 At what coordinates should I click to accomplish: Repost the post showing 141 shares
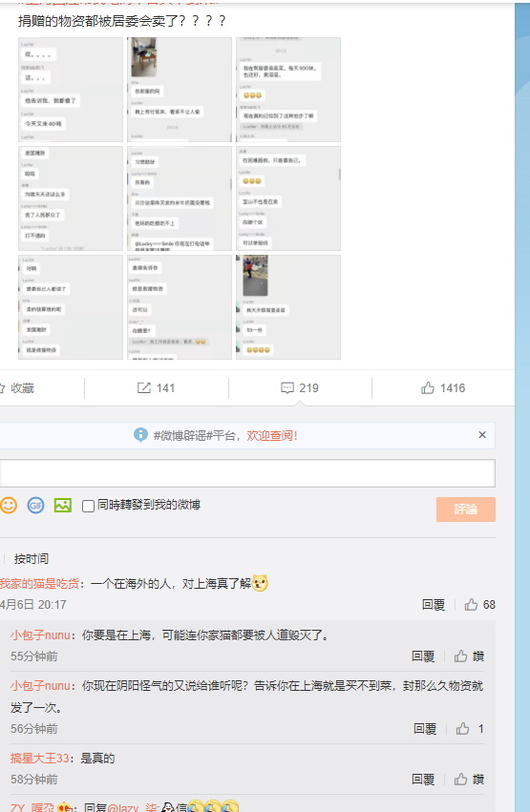coord(156,388)
